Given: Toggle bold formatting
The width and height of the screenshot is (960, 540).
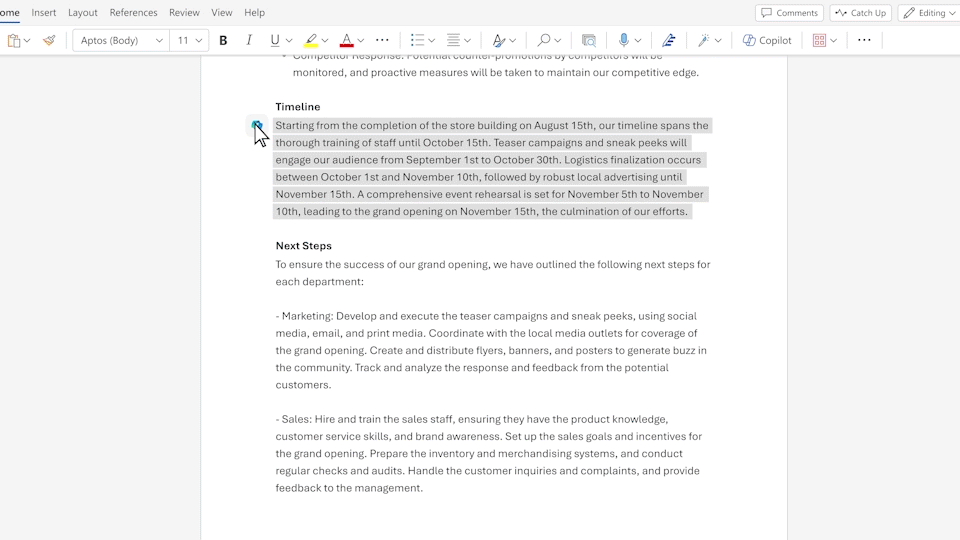Looking at the screenshot, I should (223, 41).
